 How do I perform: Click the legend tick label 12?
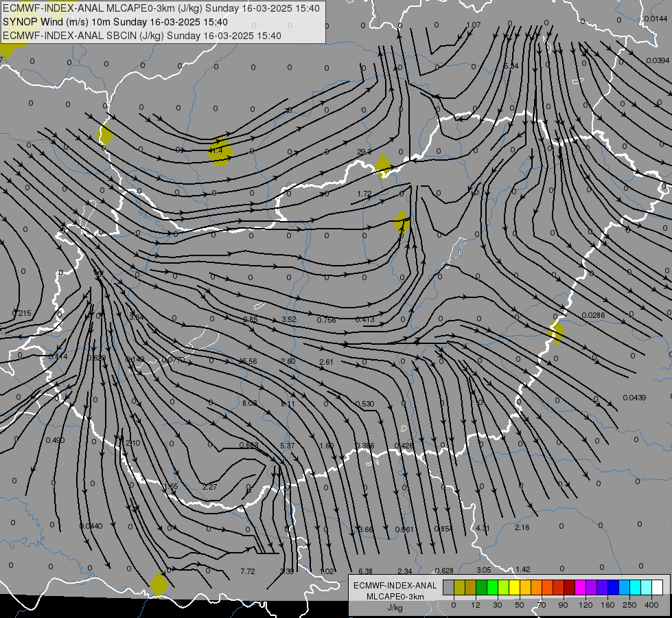coord(475,605)
